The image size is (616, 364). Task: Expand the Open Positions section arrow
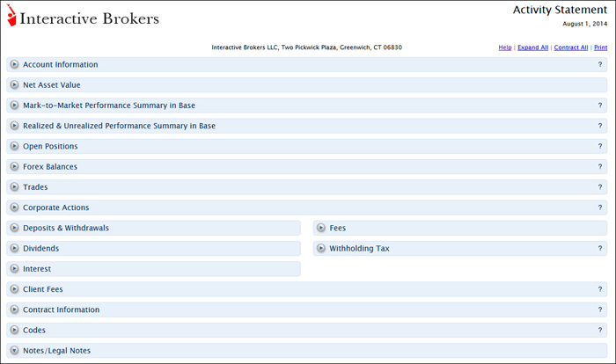(x=14, y=146)
